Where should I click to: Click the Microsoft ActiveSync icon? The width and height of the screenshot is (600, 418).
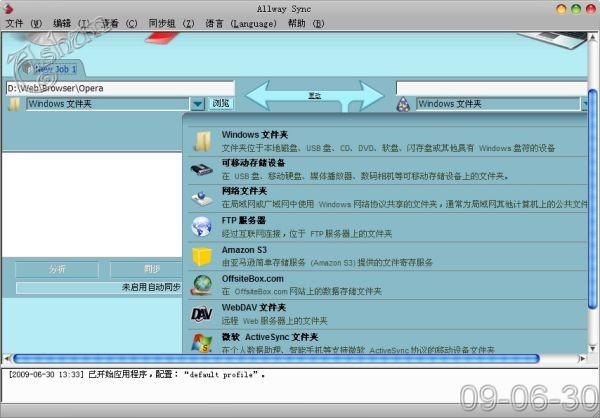click(201, 343)
